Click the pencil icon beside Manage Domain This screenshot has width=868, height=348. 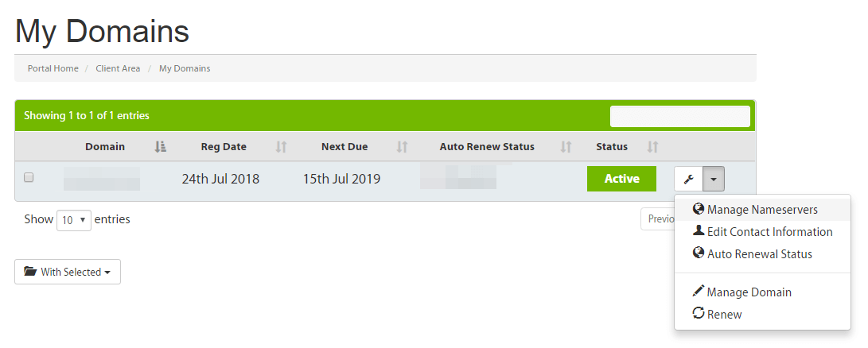point(699,292)
